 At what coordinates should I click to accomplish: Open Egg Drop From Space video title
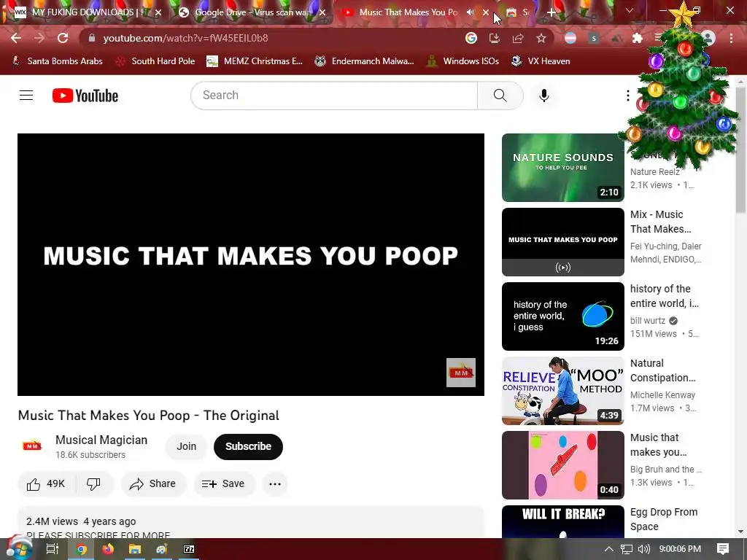pyautogui.click(x=664, y=519)
